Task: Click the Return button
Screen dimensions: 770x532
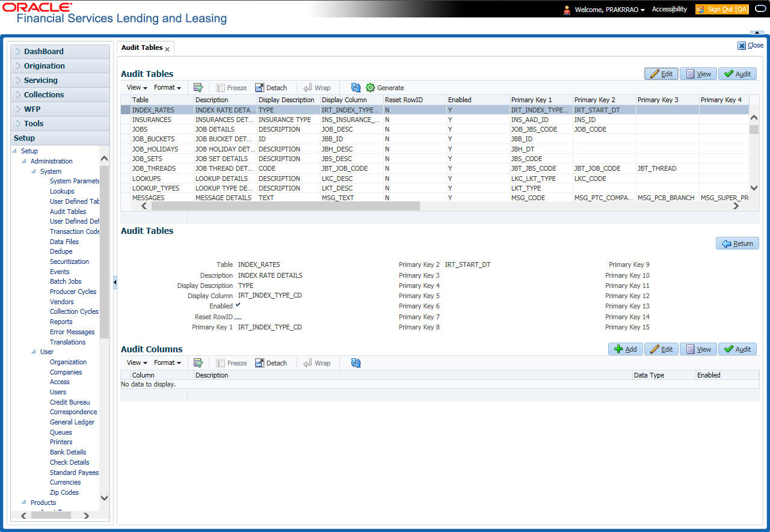Action: [738, 243]
